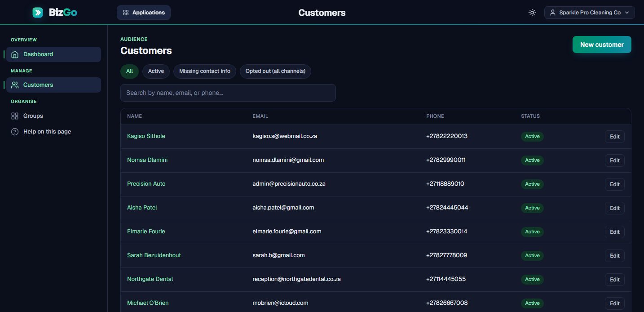The image size is (644, 312).
Task: Click phone number +27823330014
Action: click(x=447, y=232)
